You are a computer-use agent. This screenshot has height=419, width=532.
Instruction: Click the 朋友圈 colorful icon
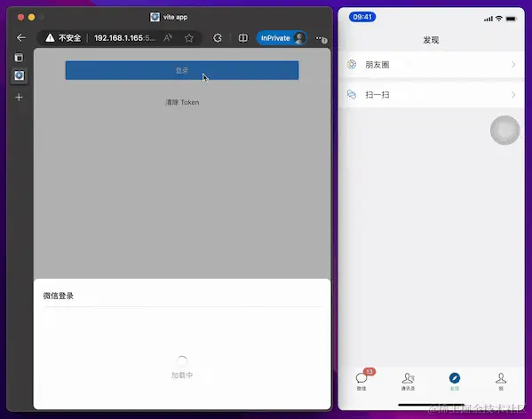pyautogui.click(x=352, y=64)
